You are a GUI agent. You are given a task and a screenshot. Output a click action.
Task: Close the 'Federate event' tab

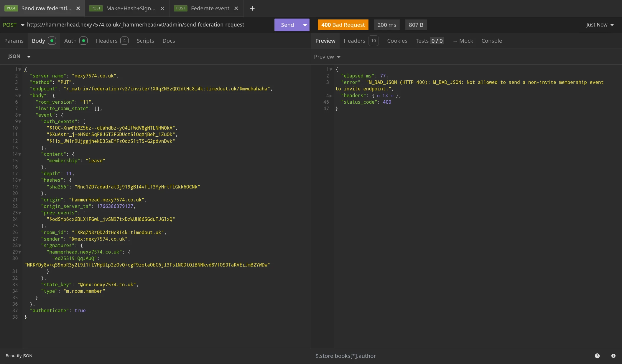(x=236, y=8)
